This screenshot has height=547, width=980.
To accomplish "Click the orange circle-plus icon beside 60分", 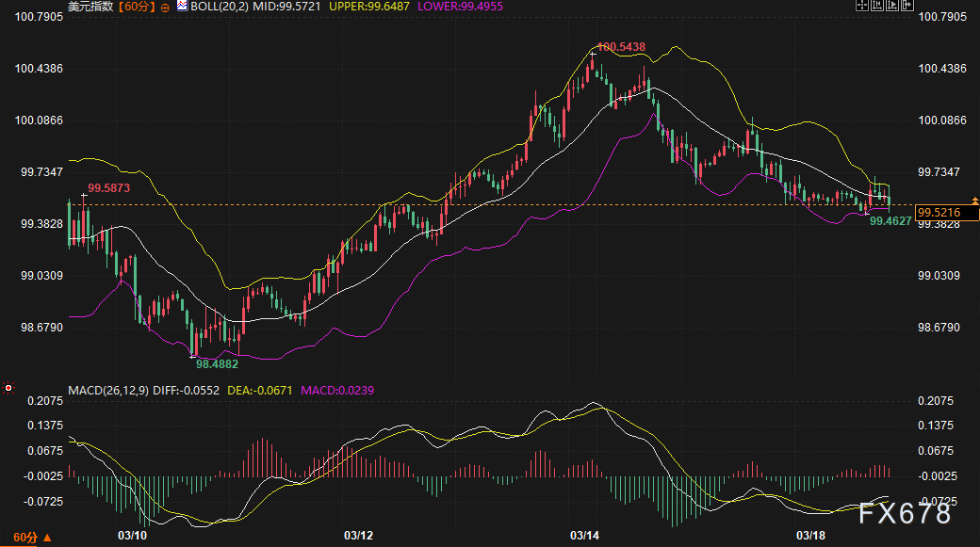I will [166, 7].
